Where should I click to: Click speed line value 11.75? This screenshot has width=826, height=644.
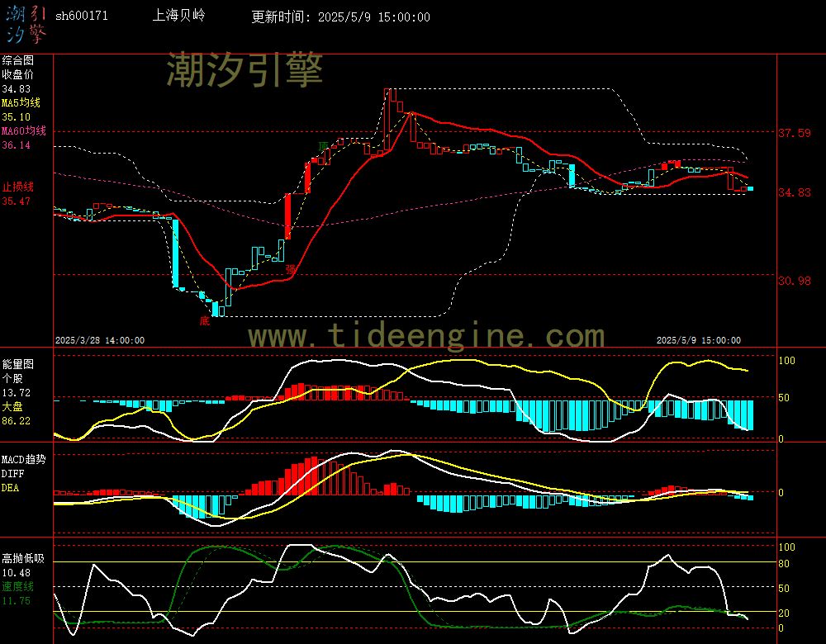pyautogui.click(x=17, y=601)
